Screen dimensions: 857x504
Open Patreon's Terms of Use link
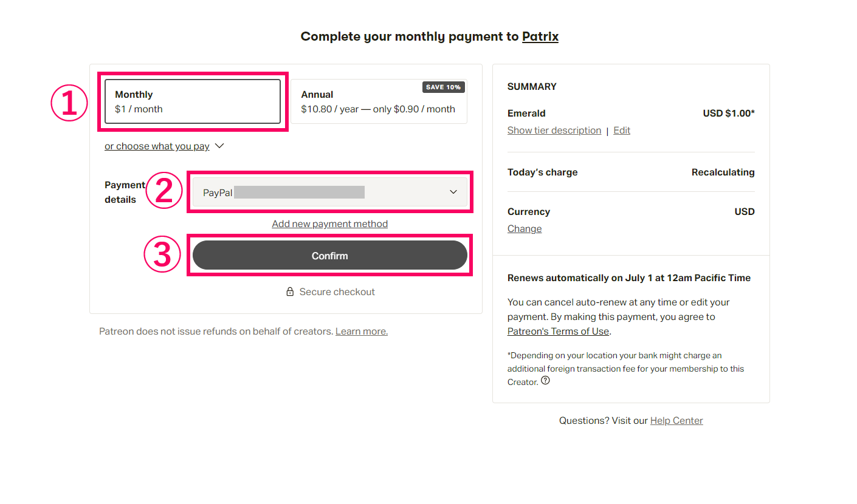(558, 332)
